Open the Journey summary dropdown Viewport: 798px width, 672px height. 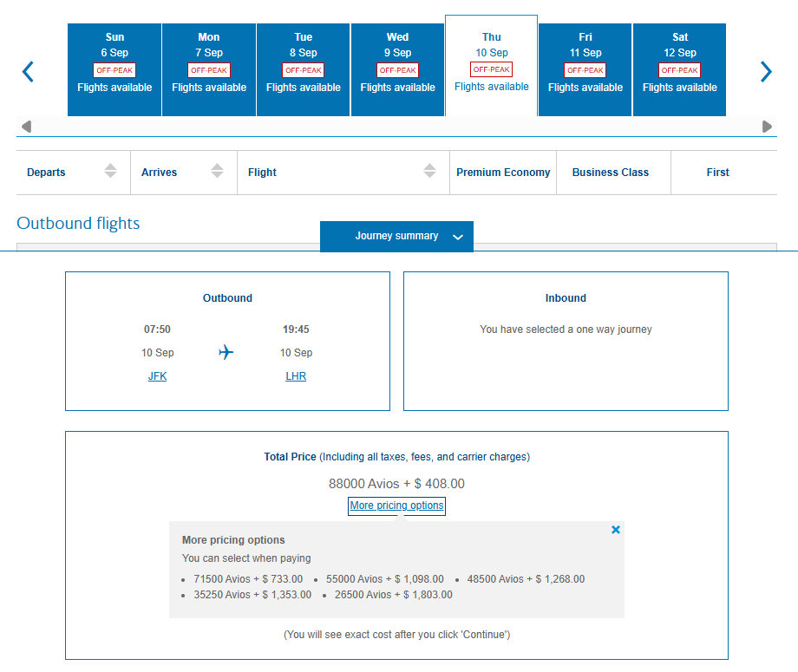pos(396,236)
